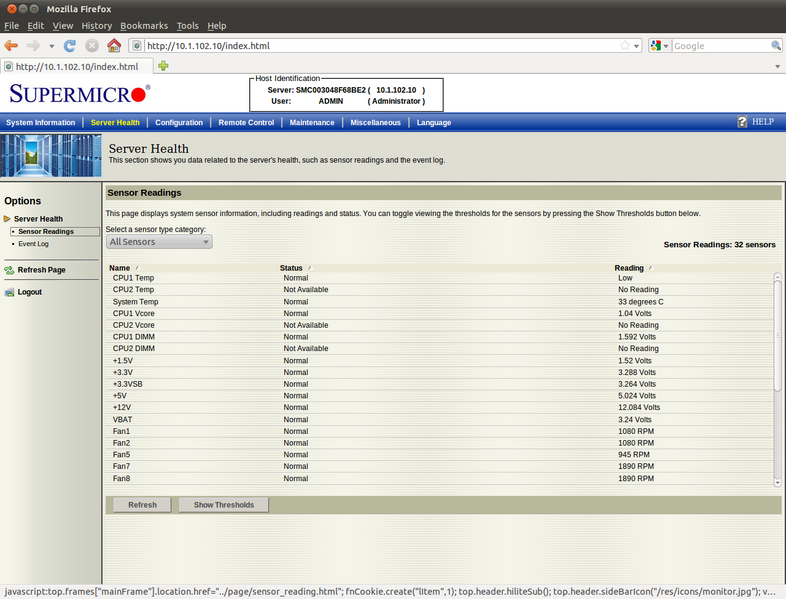
Task: Click the Logout link
Action: tap(30, 292)
